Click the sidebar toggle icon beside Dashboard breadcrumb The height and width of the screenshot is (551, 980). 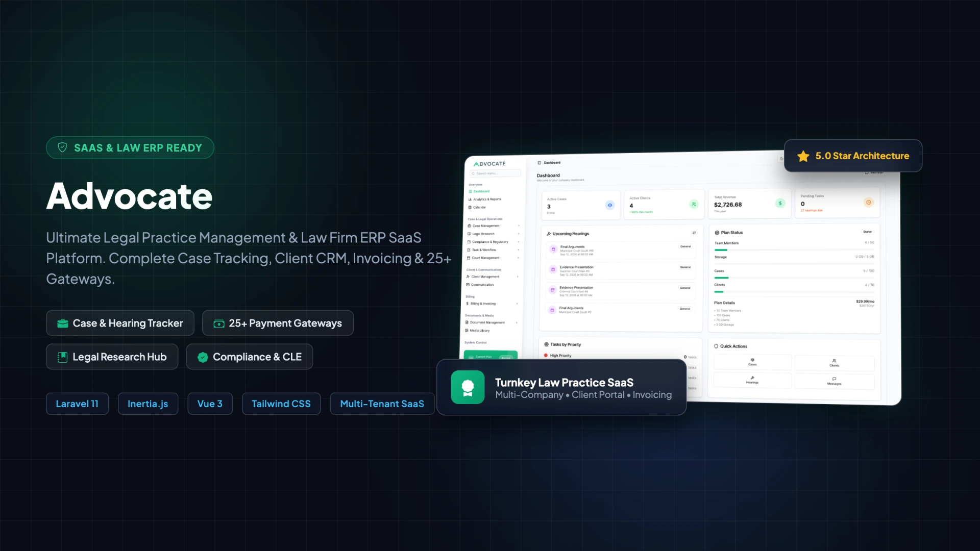point(539,163)
